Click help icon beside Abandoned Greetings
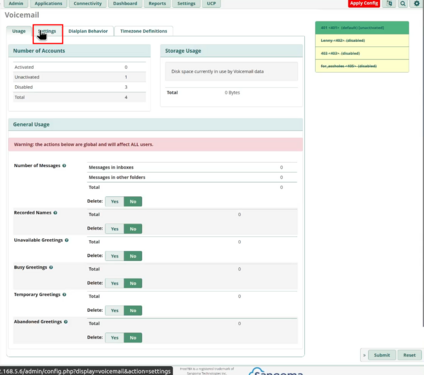This screenshot has width=424, height=375. [x=66, y=322]
